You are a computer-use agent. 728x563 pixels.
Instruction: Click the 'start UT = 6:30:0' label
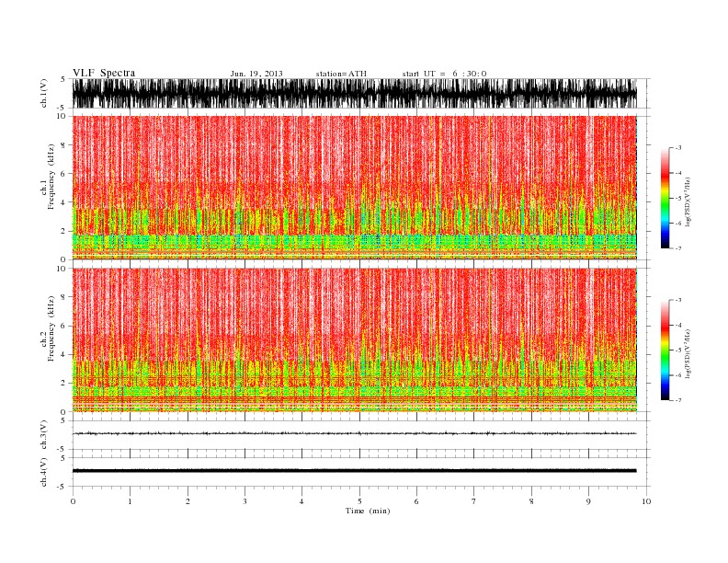pos(444,74)
